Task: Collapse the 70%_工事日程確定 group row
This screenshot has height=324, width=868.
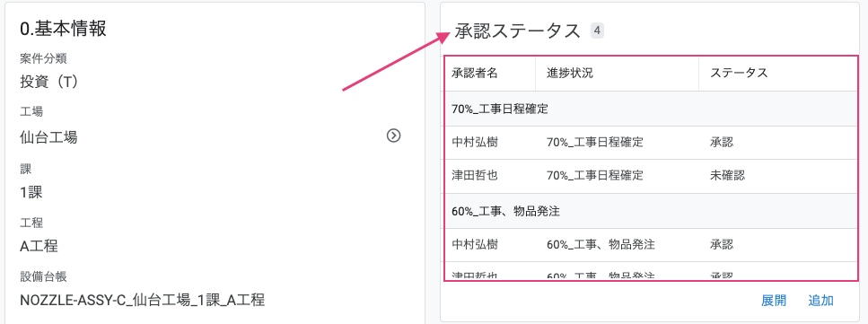Action: [652, 109]
